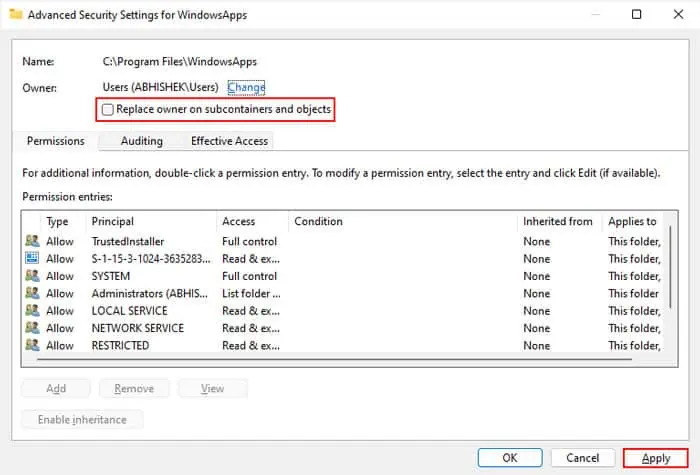The image size is (700, 475).
Task: Click Allow type in LOCAL SERVICE row
Action: point(60,311)
